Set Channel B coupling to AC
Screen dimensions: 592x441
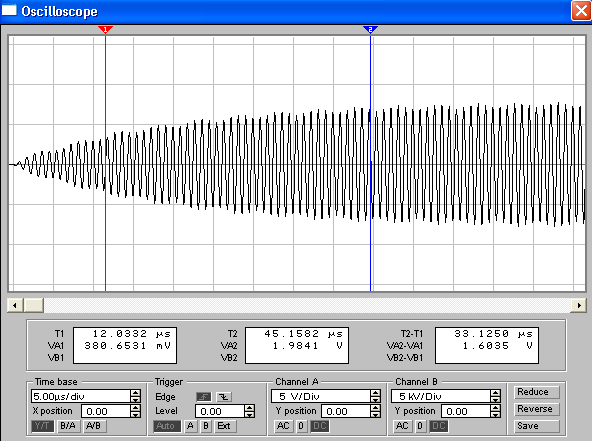pos(402,426)
